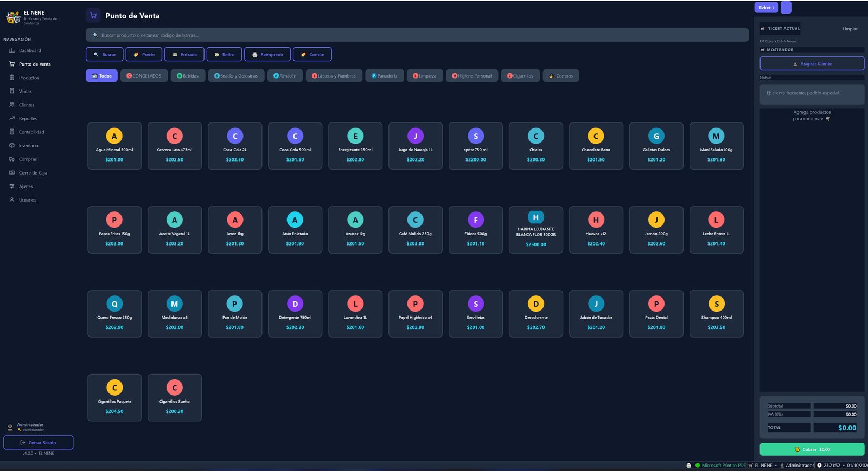The width and height of the screenshot is (868, 471).
Task: Add HARINA LEUDANTE BLANCA FLOR 500GR
Action: pyautogui.click(x=536, y=230)
